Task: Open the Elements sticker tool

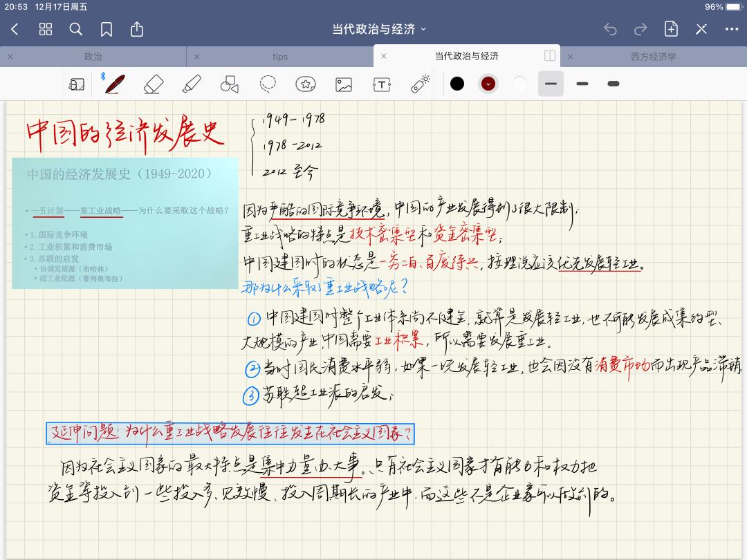Action: pos(305,84)
